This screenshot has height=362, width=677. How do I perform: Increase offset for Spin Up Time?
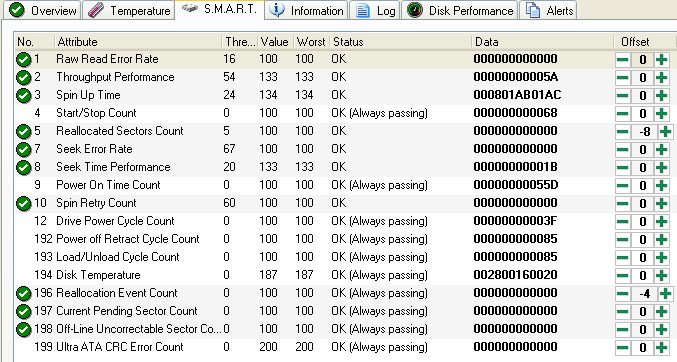pos(661,95)
